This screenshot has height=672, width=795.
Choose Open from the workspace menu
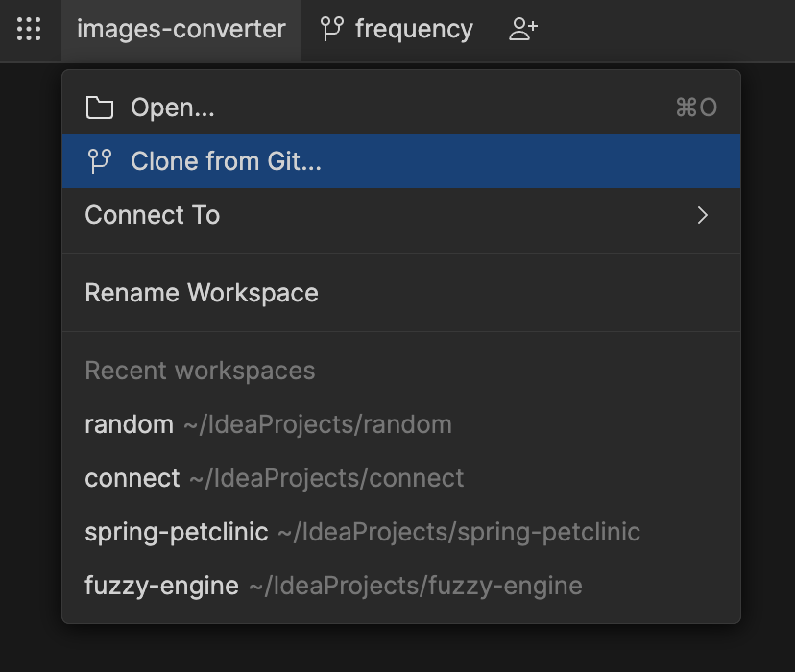pyautogui.click(x=173, y=108)
